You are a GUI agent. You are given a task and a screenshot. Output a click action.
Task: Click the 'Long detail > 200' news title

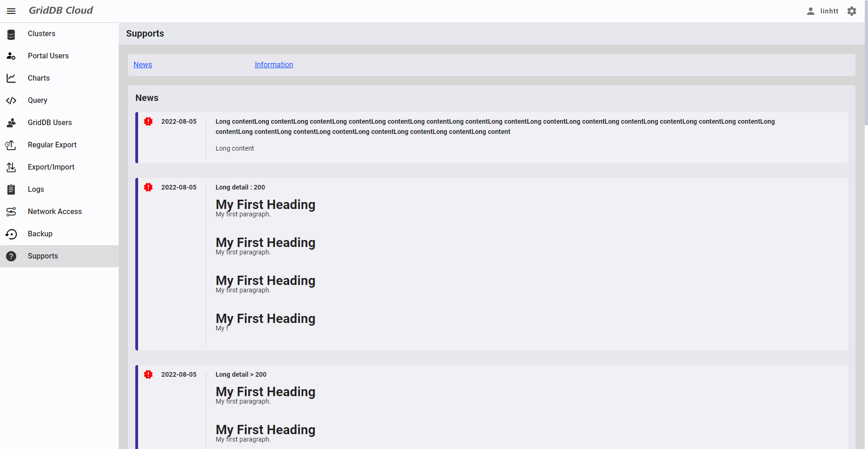[241, 374]
